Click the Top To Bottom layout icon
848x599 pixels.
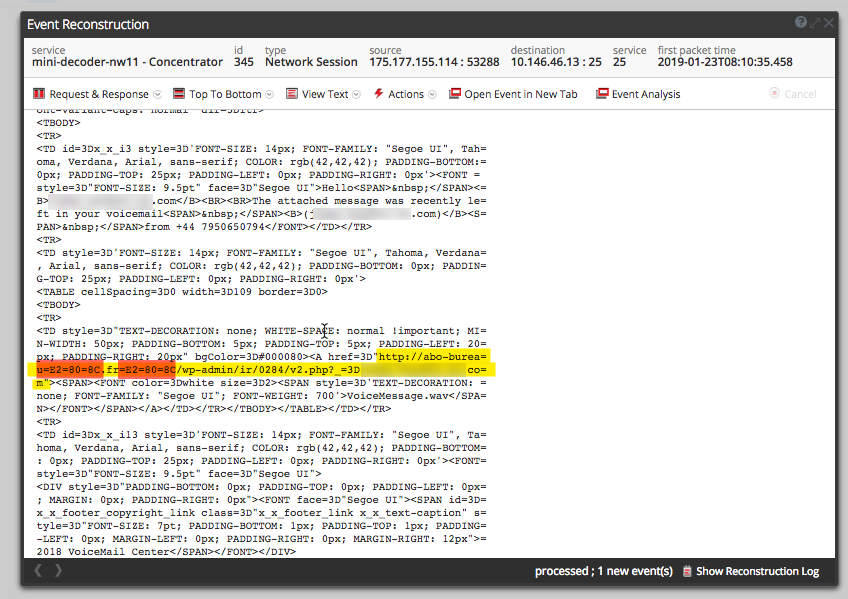[x=179, y=94]
